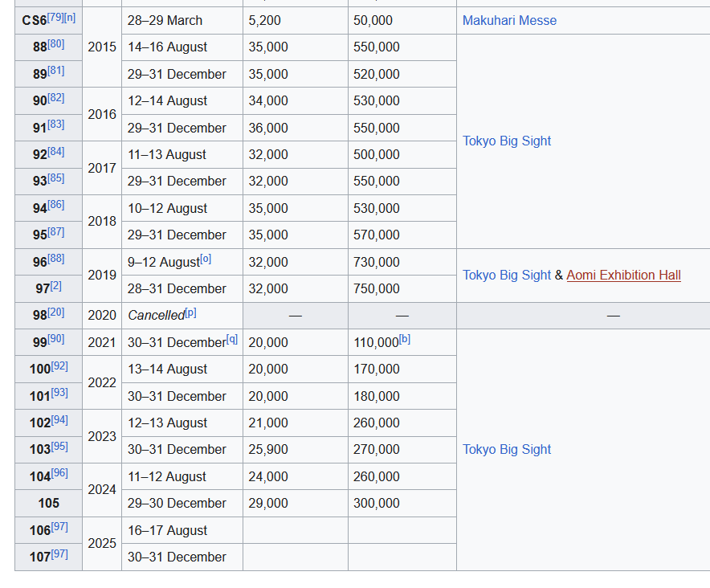Open citation [93] next to event 101
The height and width of the screenshot is (588, 710).
tap(59, 393)
